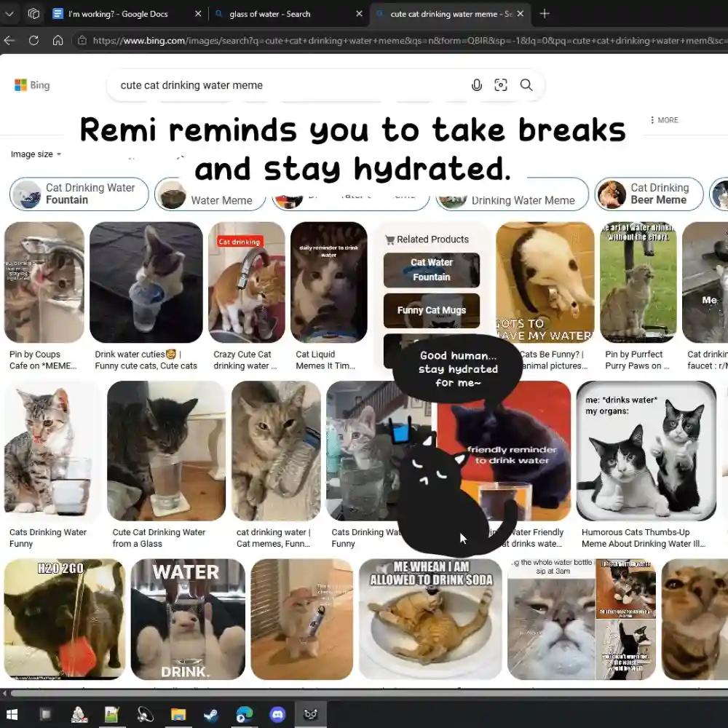
Task: Open Cat Liquid Memes result link
Action: coord(325,360)
